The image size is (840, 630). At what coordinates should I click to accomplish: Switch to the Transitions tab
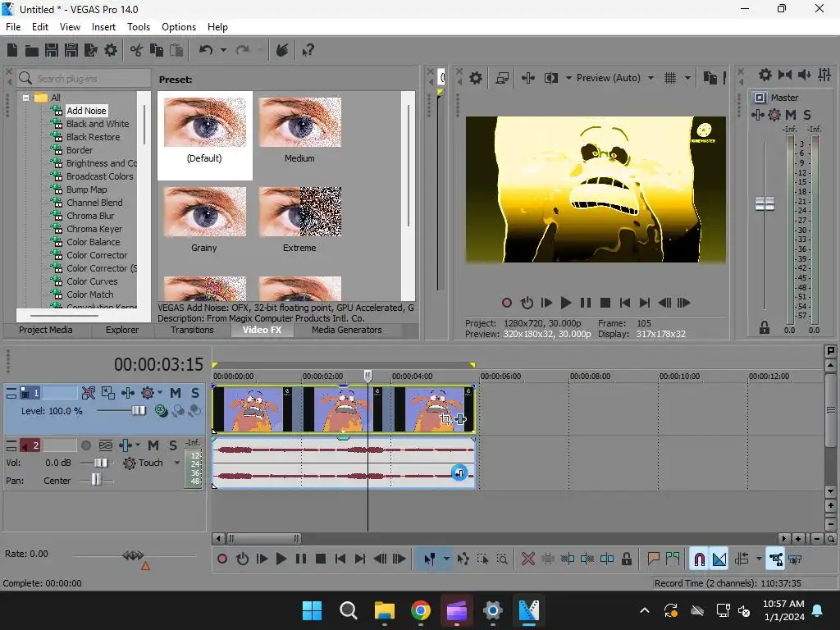[192, 330]
